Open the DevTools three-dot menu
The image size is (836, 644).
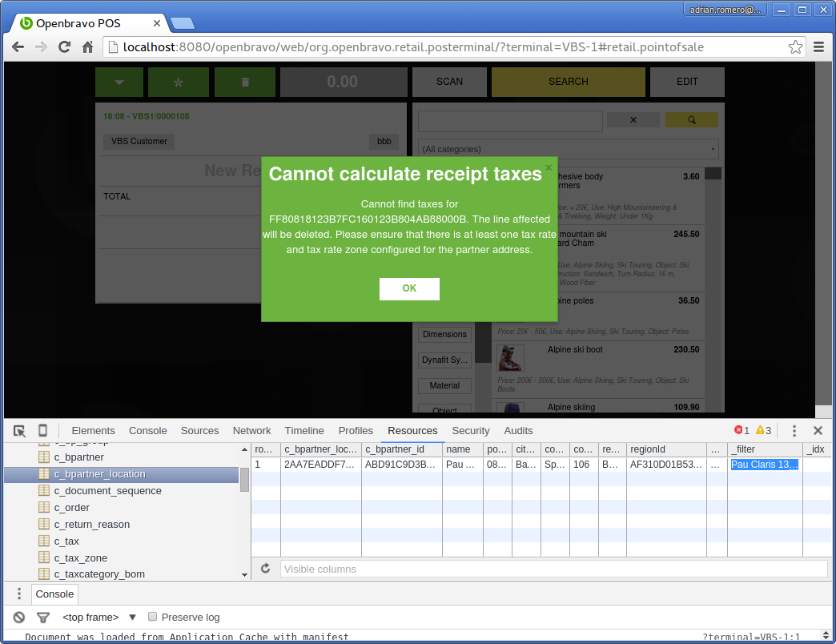794,431
